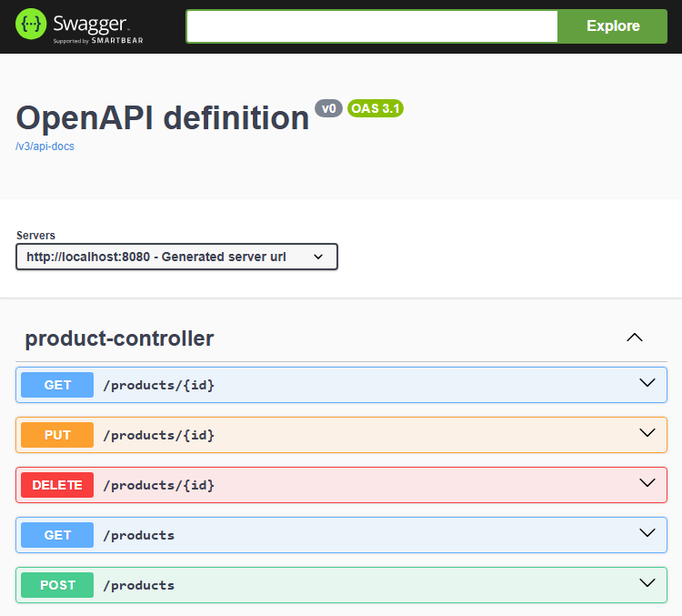Click the OAS 3.1 badge
Viewport: 682px width, 616px height.
(376, 108)
